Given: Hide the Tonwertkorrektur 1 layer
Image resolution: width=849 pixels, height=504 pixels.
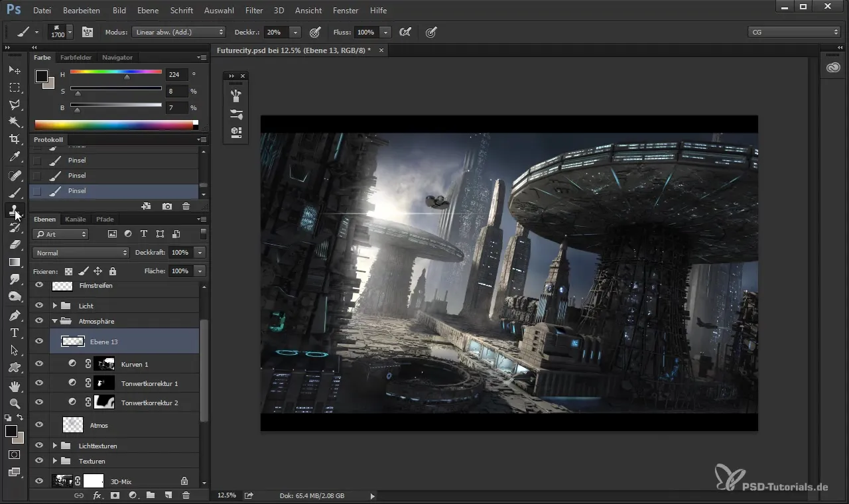Looking at the screenshot, I should point(39,383).
